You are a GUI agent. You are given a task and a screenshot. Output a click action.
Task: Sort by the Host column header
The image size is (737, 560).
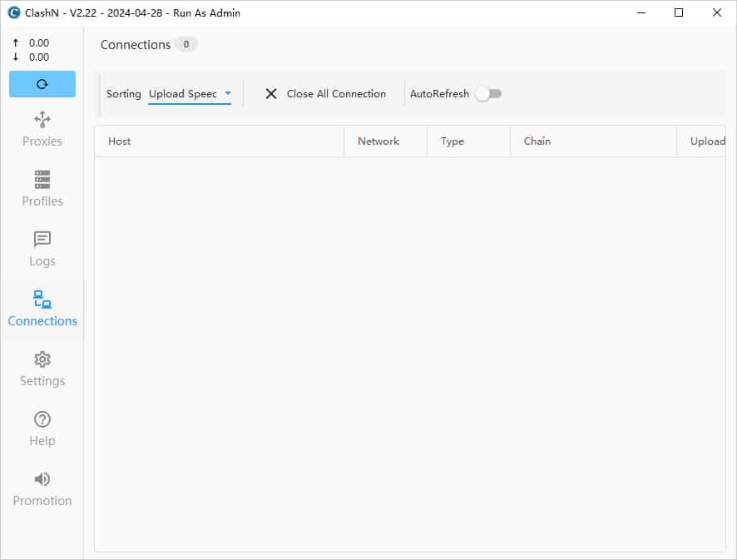[x=220, y=141]
